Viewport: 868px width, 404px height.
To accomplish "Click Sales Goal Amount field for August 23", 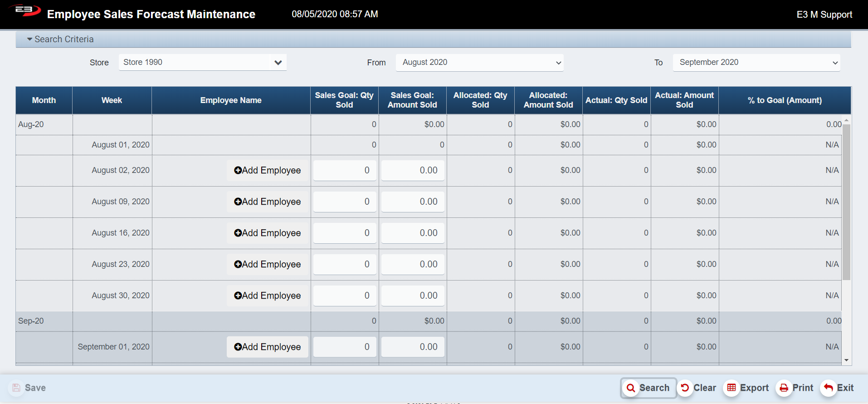I will tap(413, 264).
